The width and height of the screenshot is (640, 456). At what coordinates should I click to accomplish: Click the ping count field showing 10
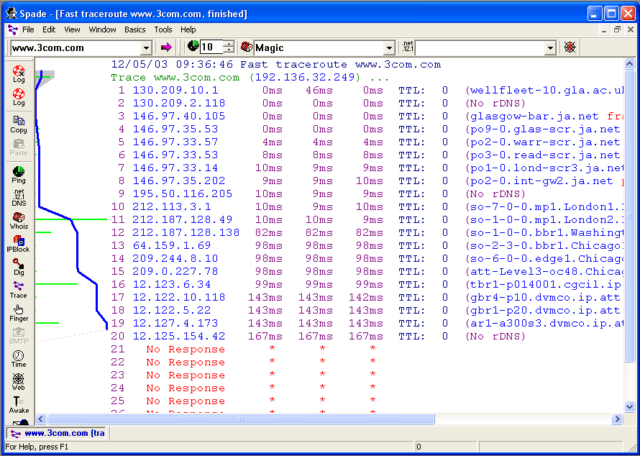pyautogui.click(x=211, y=47)
